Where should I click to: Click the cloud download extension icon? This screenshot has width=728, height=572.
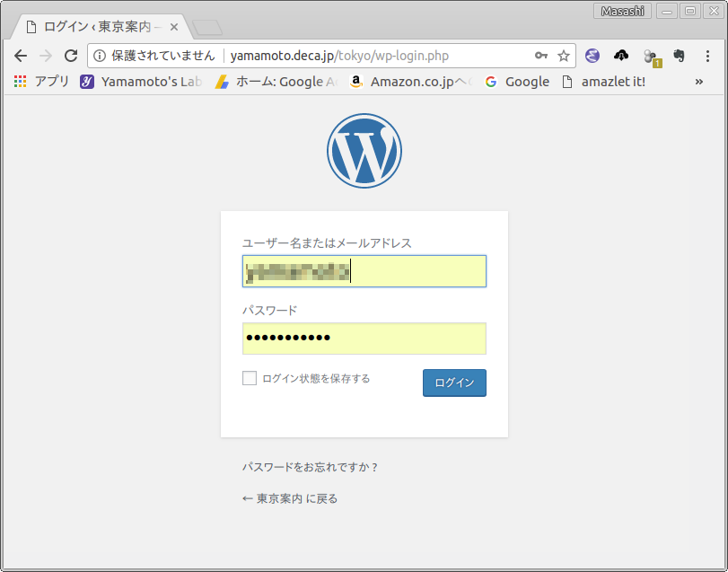621,56
